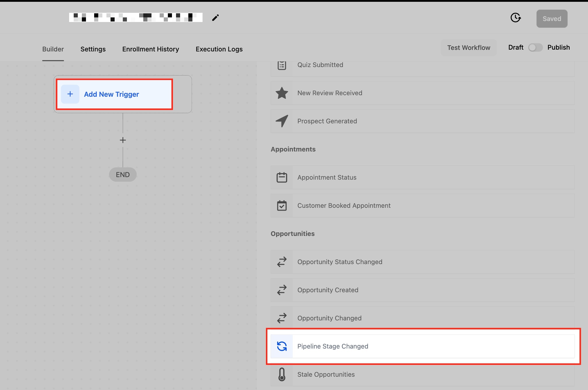Click the Pipeline Stage Changed refresh icon
The width and height of the screenshot is (588, 390).
[x=282, y=346]
